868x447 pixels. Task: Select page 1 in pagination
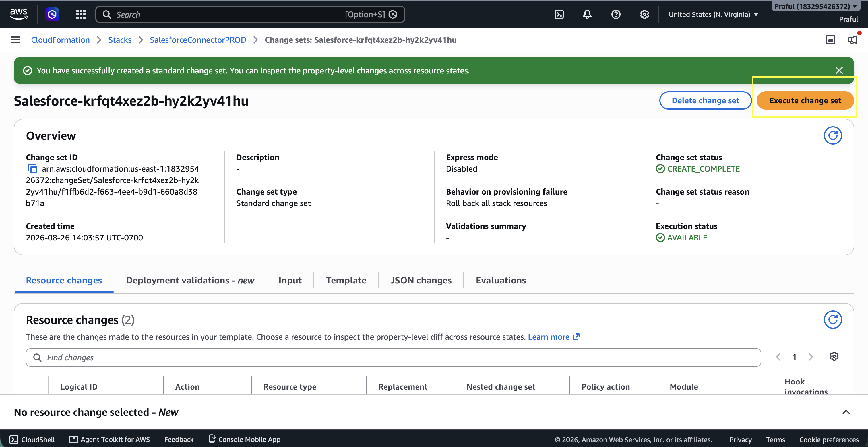pos(795,357)
